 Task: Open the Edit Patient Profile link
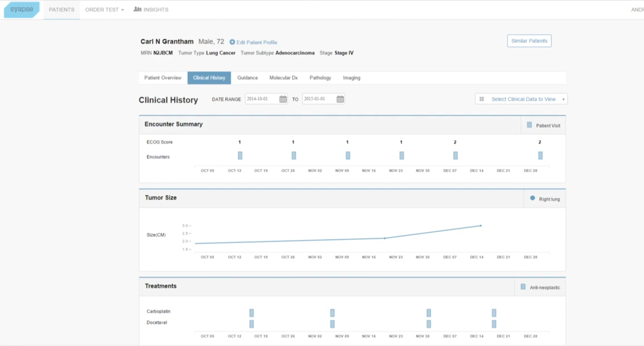point(257,42)
